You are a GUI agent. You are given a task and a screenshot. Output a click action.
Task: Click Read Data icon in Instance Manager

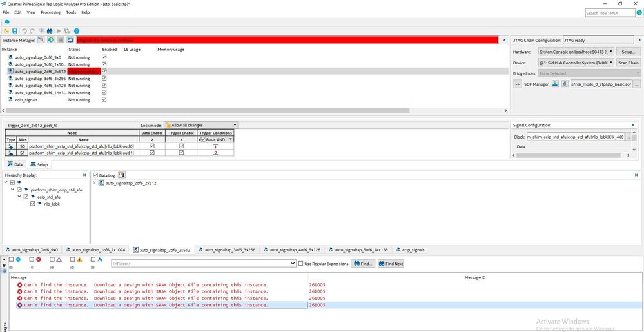pos(70,40)
